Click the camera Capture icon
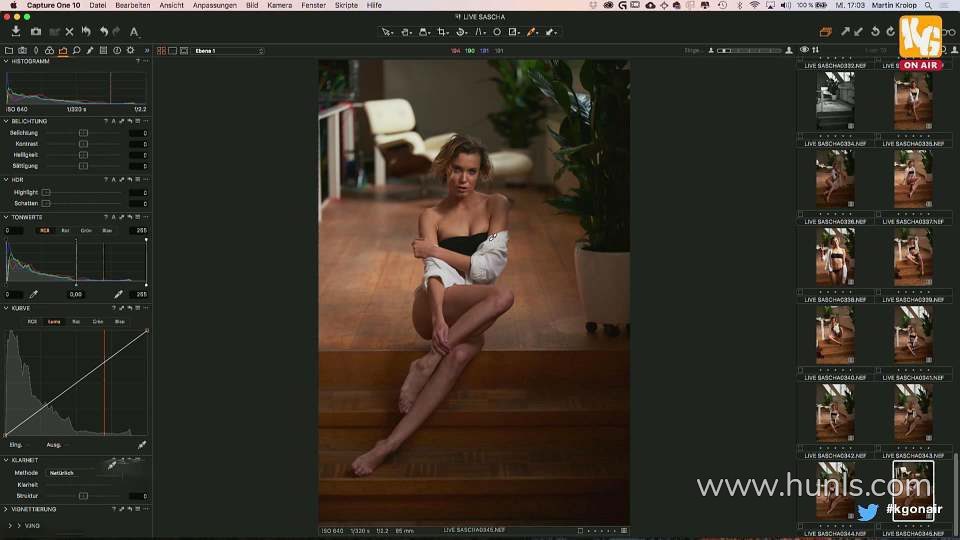 tap(36, 31)
